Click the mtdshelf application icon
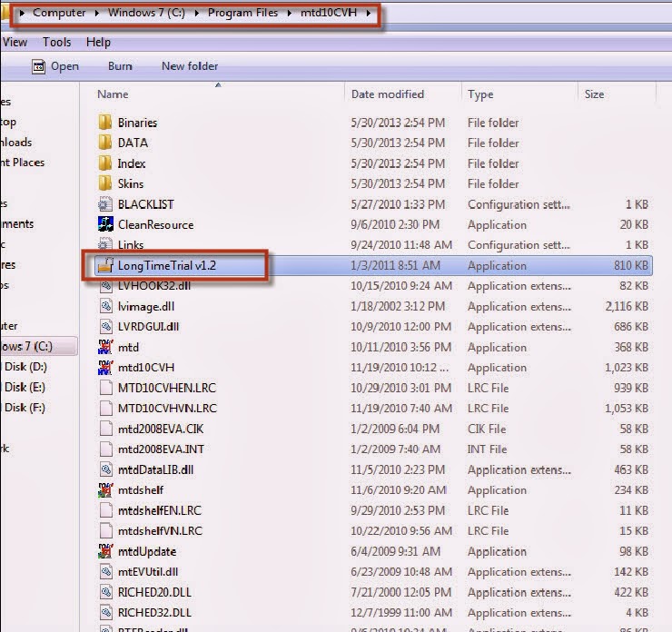This screenshot has height=632, width=672. click(x=105, y=490)
